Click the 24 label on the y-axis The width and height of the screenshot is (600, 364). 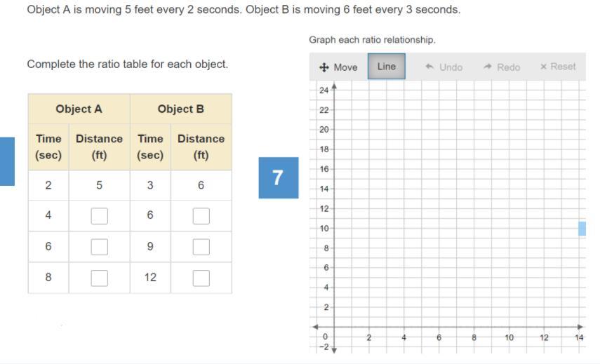[x=323, y=90]
